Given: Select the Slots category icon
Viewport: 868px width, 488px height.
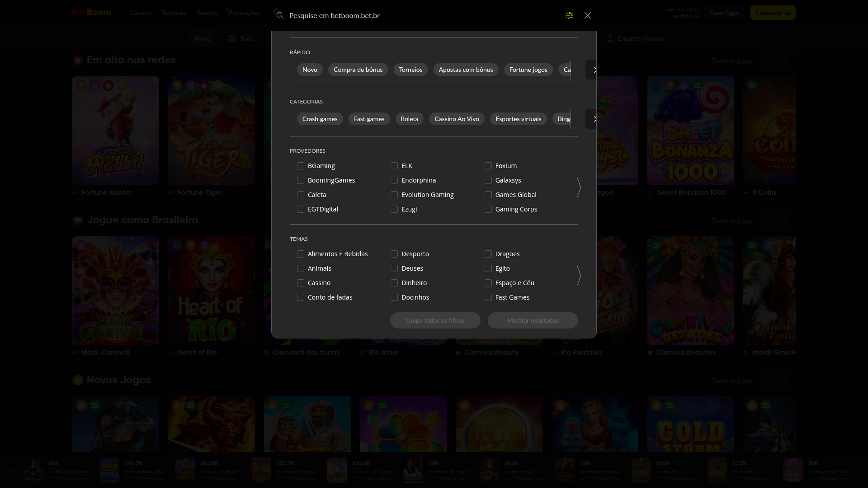Looking at the screenshot, I should (x=232, y=38).
